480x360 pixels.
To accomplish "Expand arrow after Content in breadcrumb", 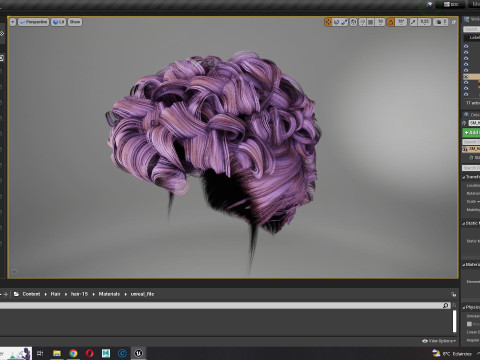I will click(x=45, y=294).
